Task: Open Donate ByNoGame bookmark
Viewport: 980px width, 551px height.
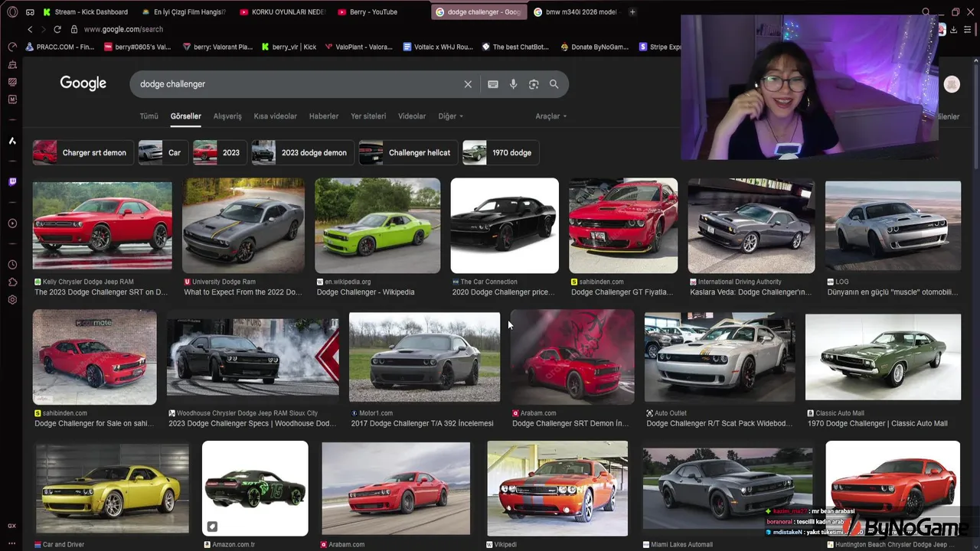Action: coord(595,47)
